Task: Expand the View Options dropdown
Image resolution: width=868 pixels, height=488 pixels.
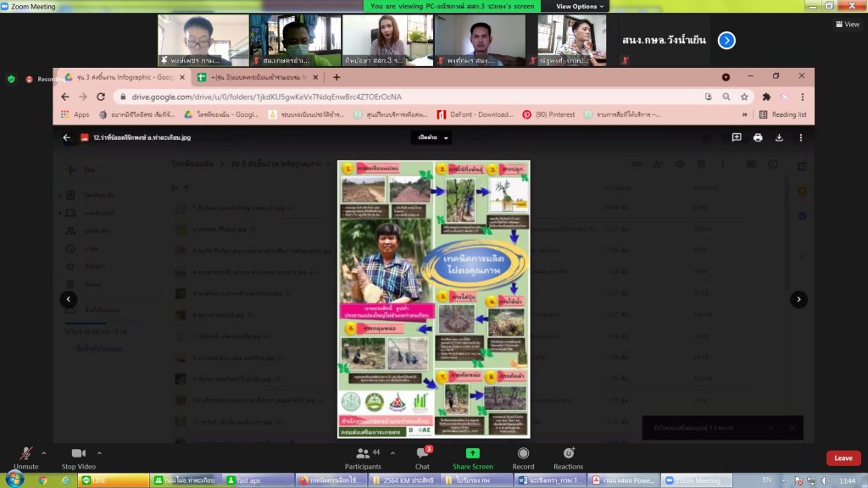Action: pos(581,6)
